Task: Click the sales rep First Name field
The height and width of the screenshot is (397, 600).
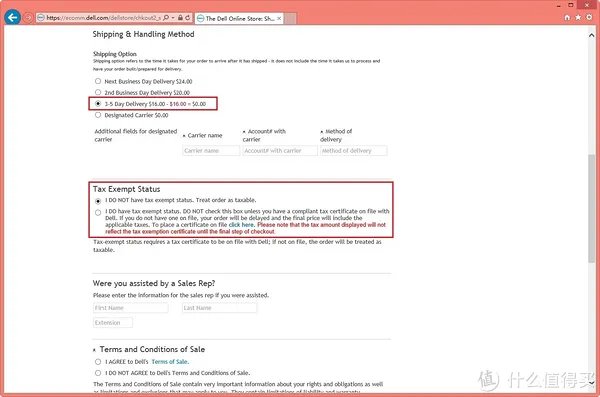Action: click(130, 308)
